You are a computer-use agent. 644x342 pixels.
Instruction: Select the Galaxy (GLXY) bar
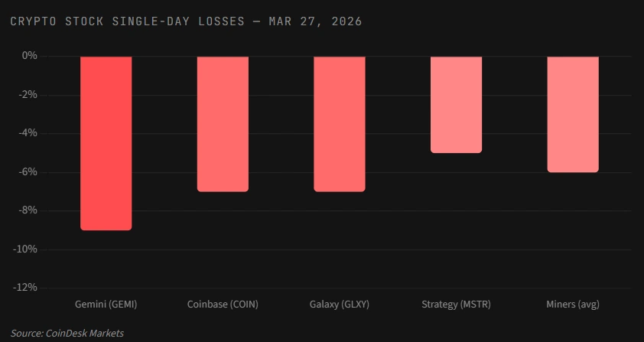click(x=340, y=124)
